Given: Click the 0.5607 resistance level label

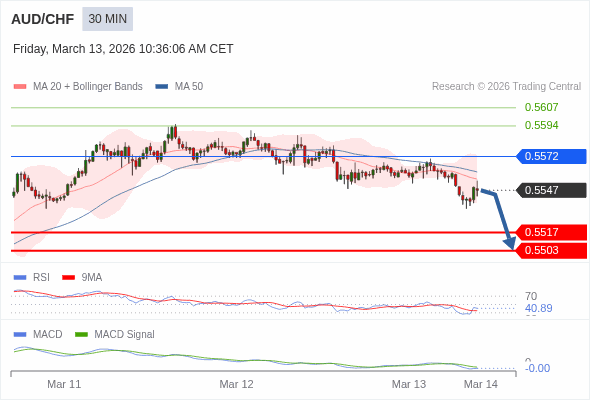Looking at the screenshot, I should (541, 107).
